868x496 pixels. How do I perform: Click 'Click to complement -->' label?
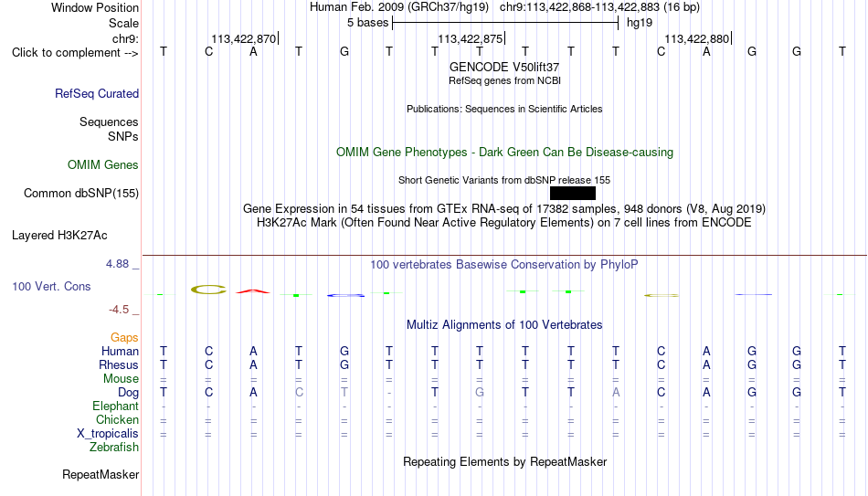75,53
